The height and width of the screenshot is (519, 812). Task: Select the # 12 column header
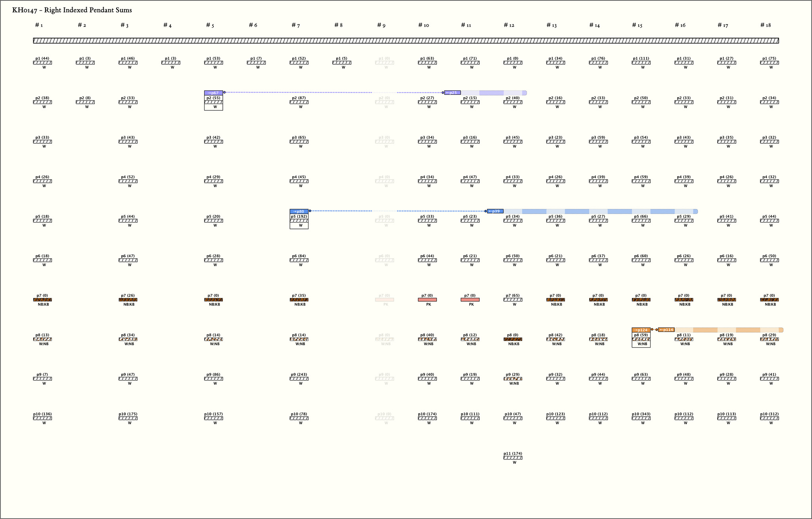pyautogui.click(x=509, y=25)
